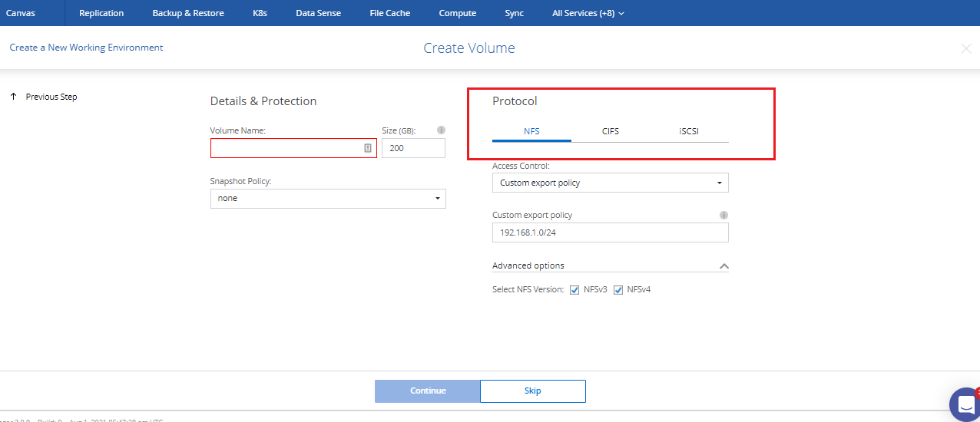Open the chat support bubble icon
Viewport: 980px width, 422px height.
[964, 404]
